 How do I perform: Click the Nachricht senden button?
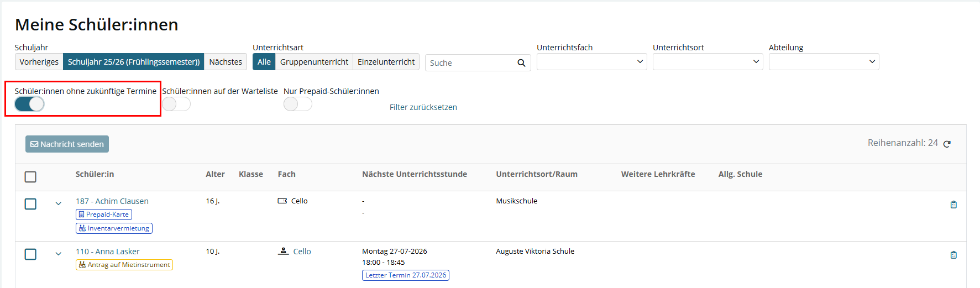click(x=67, y=144)
